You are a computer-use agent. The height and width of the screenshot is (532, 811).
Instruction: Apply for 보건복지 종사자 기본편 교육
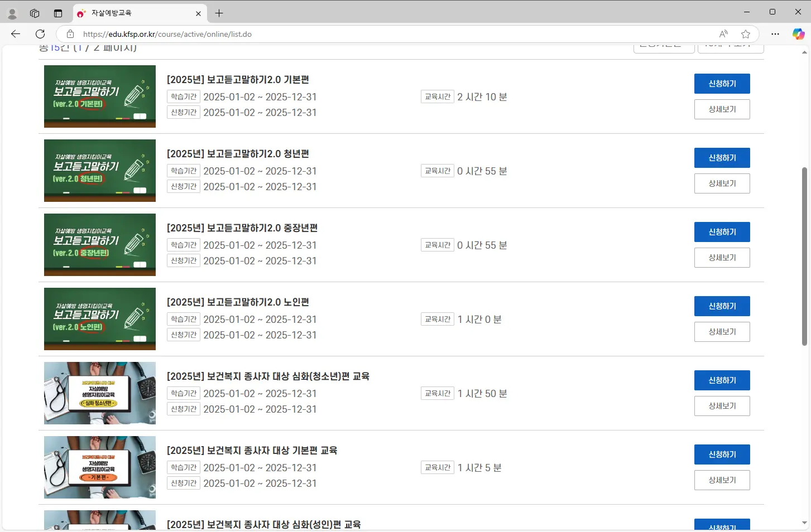click(x=722, y=454)
